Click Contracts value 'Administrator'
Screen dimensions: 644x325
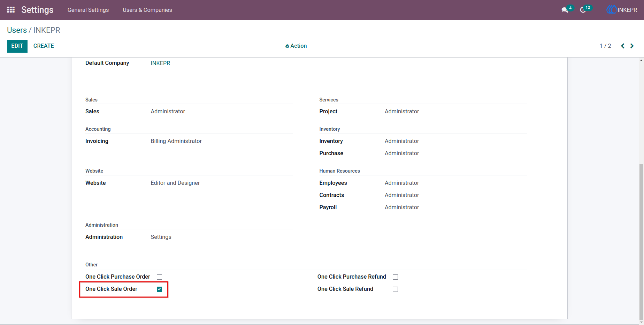(x=402, y=195)
